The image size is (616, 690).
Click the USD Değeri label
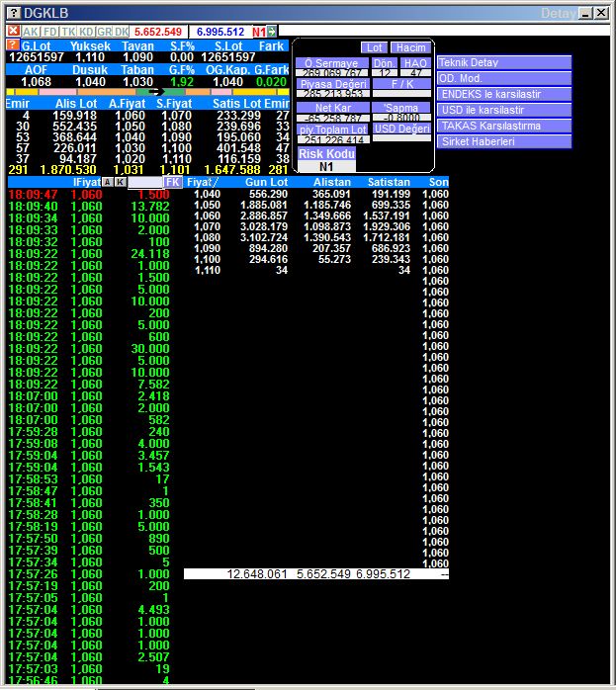coord(402,129)
